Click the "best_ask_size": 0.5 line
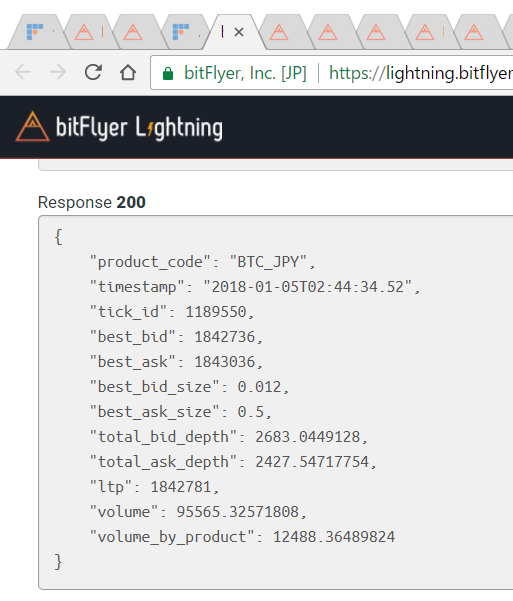The width and height of the screenshot is (513, 601). [x=180, y=412]
